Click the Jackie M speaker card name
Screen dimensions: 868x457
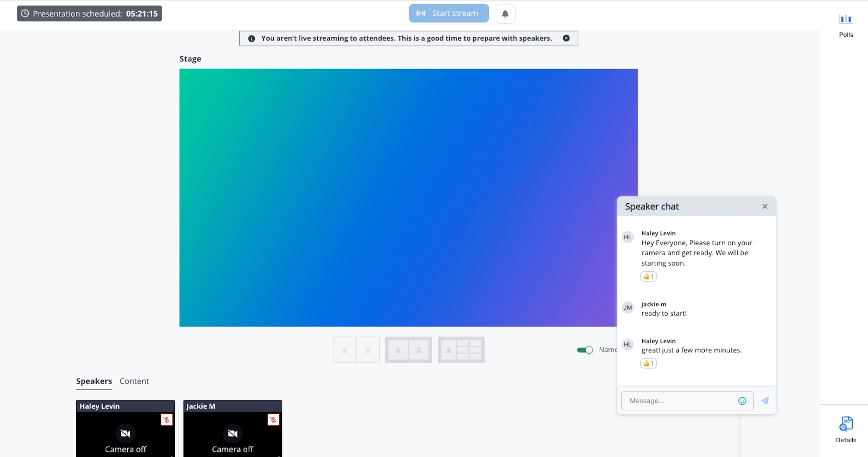click(201, 406)
